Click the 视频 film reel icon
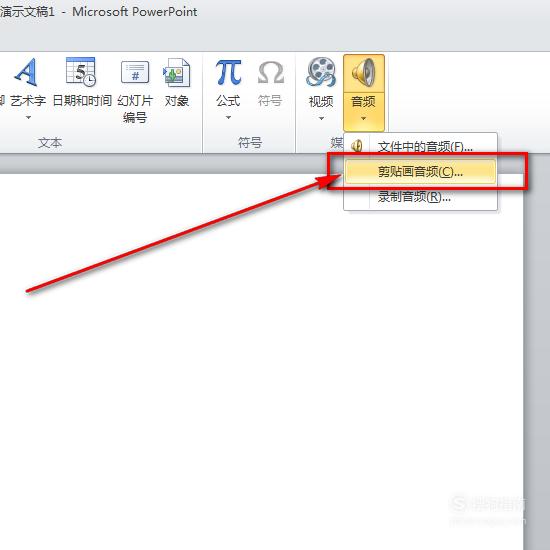The image size is (550, 550). click(x=321, y=72)
